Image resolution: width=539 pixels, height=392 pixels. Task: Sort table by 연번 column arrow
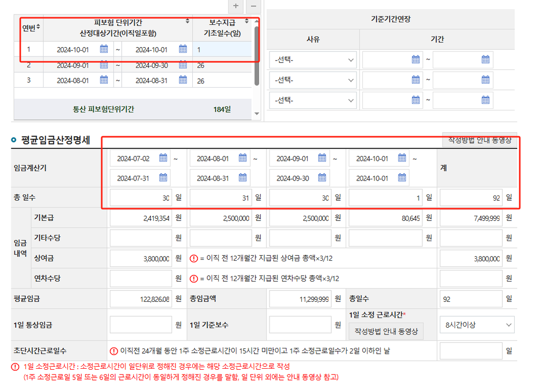click(x=38, y=26)
